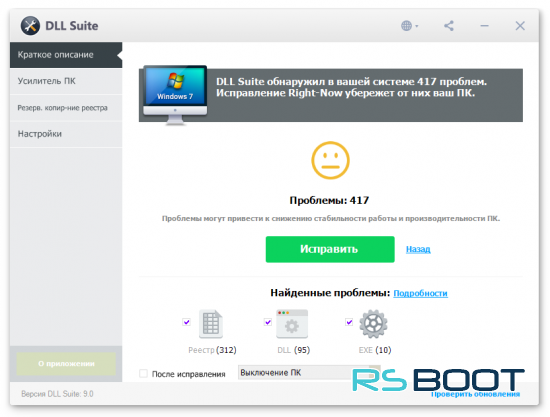
Task: Click Проверить обновления link
Action: click(475, 394)
